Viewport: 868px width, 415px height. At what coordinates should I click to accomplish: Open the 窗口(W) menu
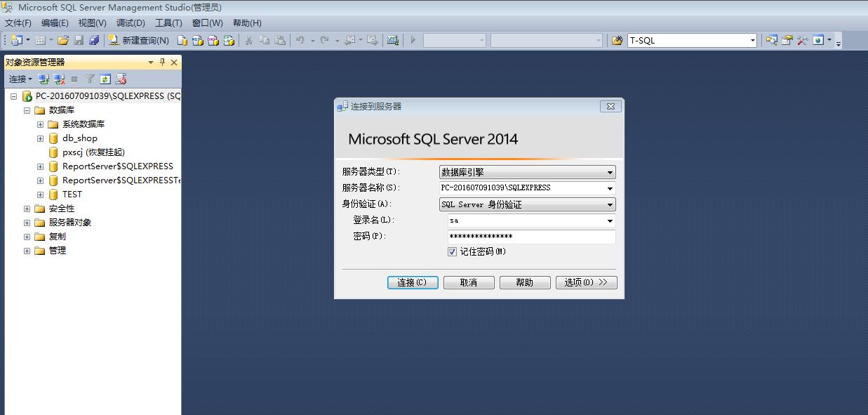[207, 23]
